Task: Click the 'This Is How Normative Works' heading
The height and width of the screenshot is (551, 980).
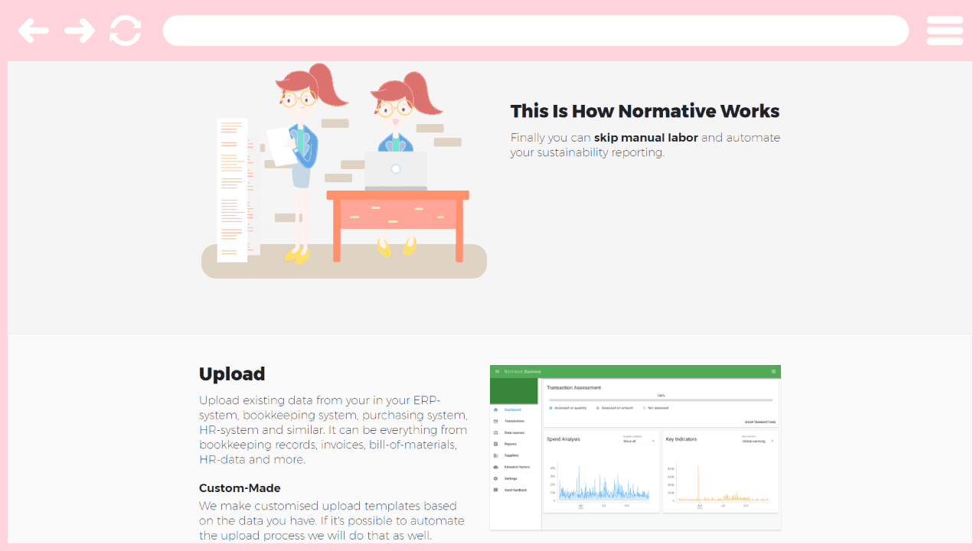Action: (x=645, y=111)
